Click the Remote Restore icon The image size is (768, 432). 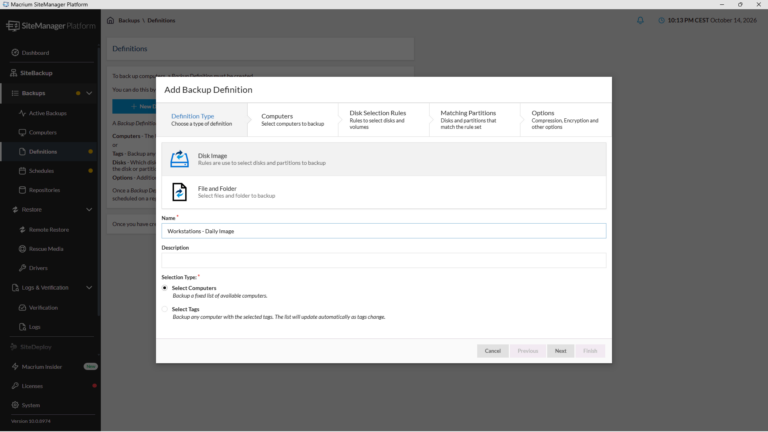[x=22, y=229]
